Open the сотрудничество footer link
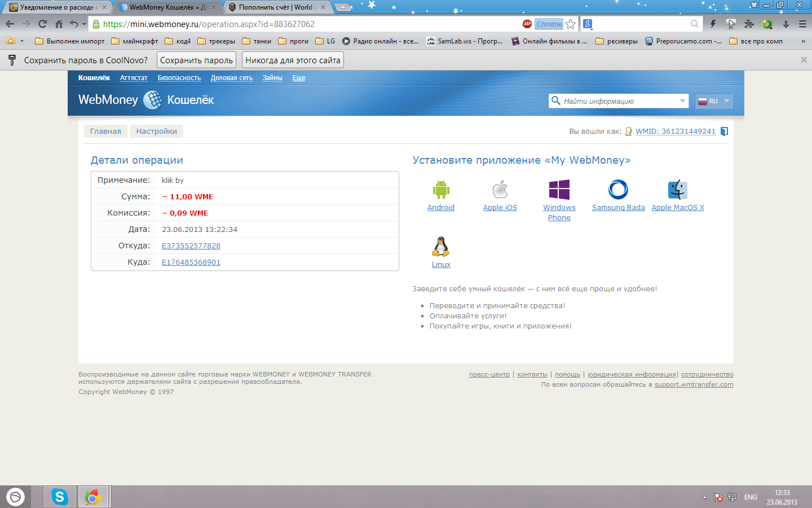The height and width of the screenshot is (508, 812). pyautogui.click(x=707, y=375)
